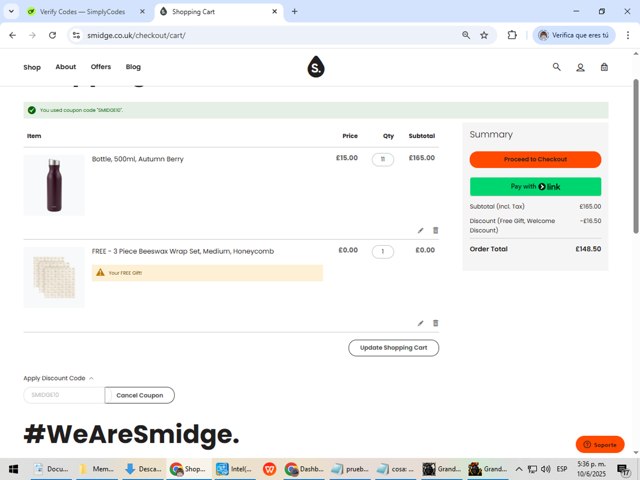Open the Descargas taskbar item
The width and height of the screenshot is (640, 480).
pos(144,469)
